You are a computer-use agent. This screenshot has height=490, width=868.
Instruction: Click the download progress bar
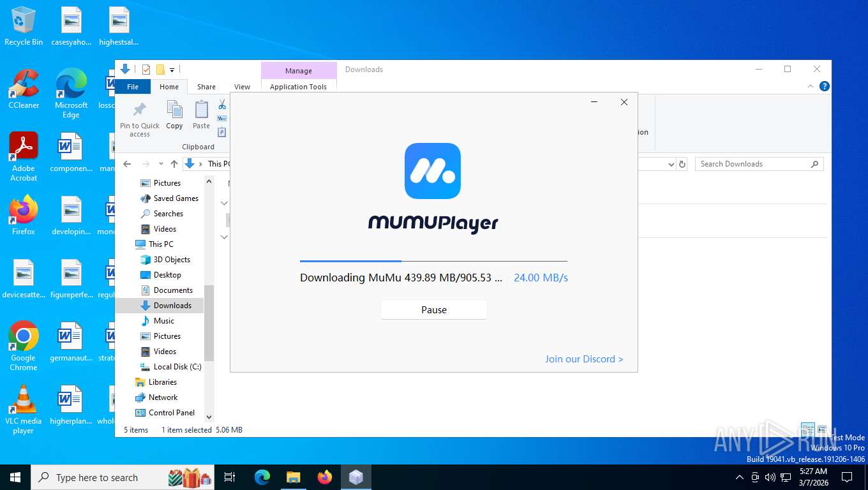(434, 261)
